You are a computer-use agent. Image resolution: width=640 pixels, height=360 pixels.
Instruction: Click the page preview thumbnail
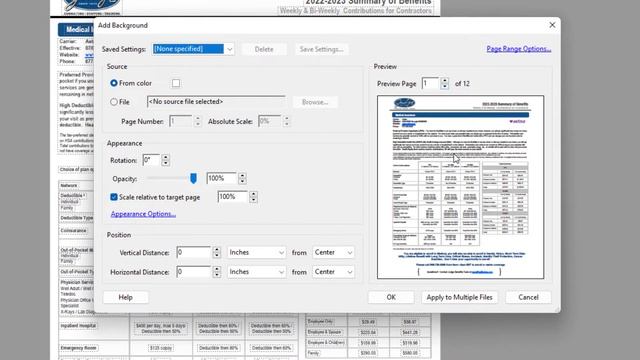[460, 187]
